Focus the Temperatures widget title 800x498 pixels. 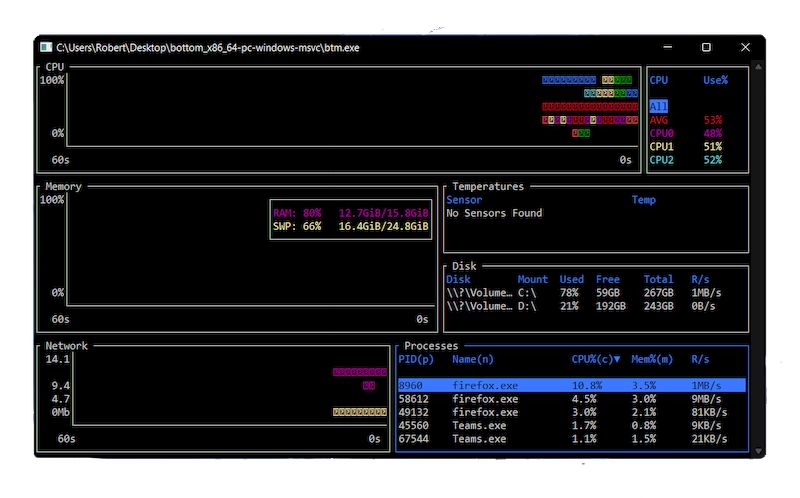point(488,186)
